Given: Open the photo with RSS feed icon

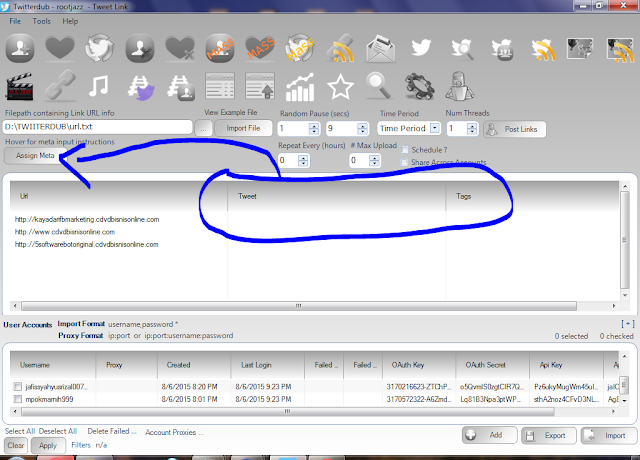Looking at the screenshot, I should (x=620, y=50).
